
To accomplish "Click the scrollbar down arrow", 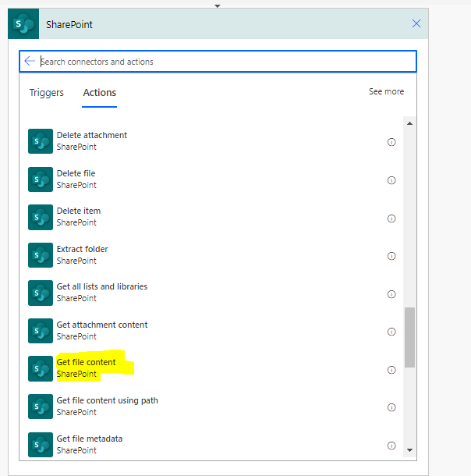I will [x=410, y=449].
